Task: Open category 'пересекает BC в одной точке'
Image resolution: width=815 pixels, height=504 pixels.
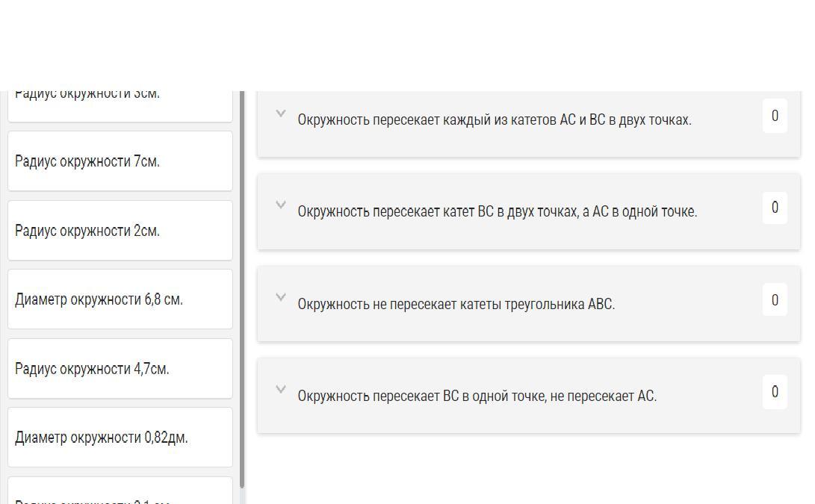Action: (477, 396)
